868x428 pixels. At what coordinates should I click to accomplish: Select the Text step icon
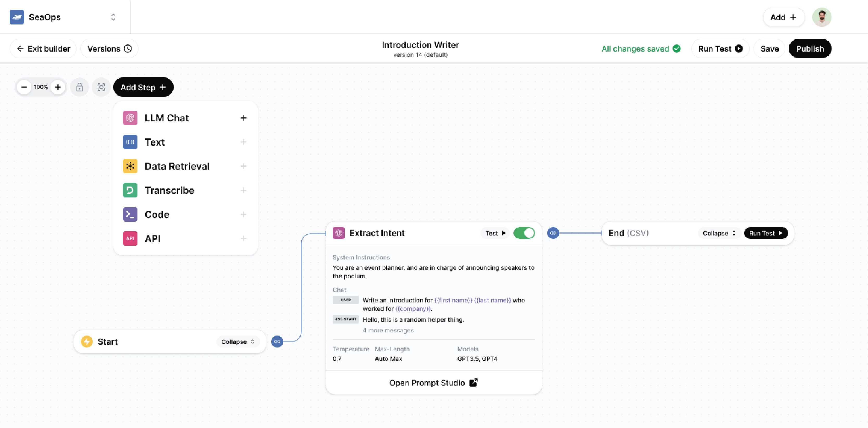(x=130, y=142)
